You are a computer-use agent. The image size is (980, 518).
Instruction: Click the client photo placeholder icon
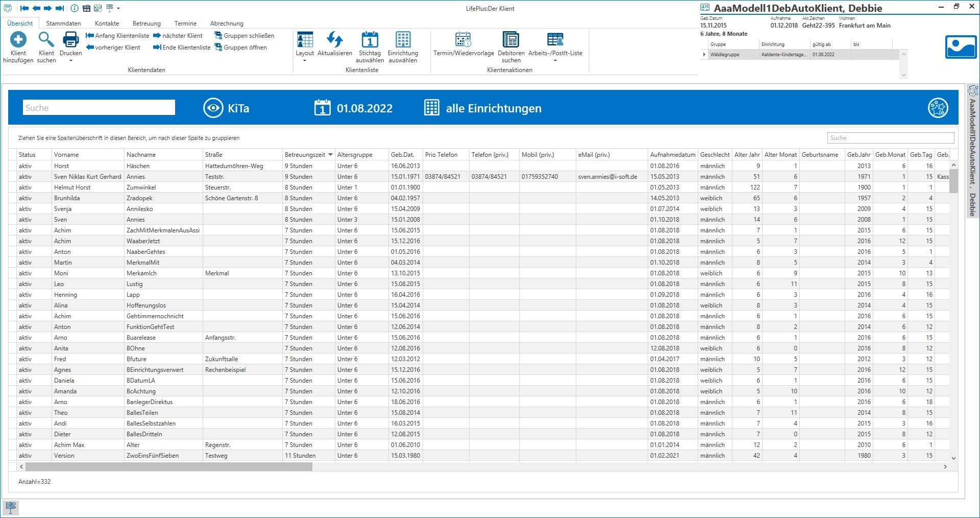(x=960, y=47)
